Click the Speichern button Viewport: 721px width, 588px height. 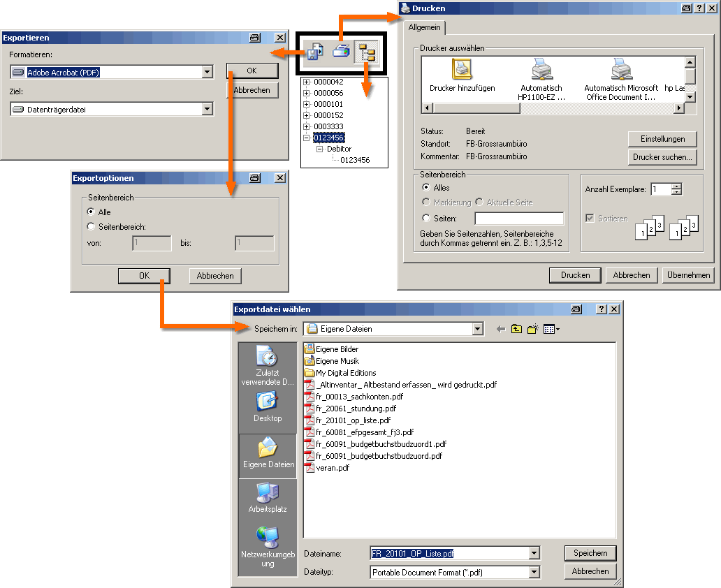590,553
